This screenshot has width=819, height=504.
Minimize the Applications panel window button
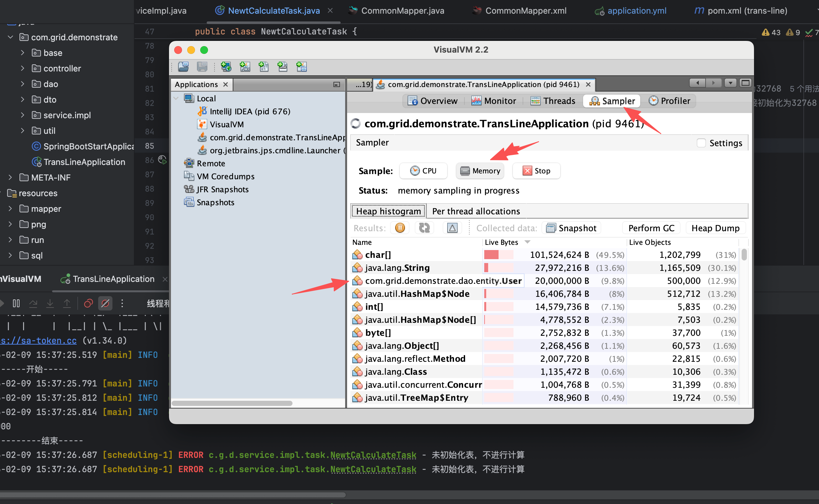click(336, 85)
